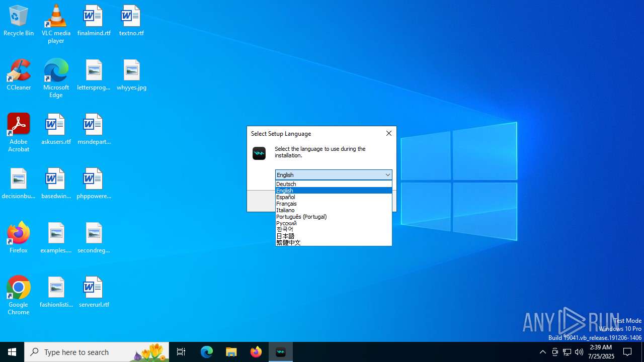Screen dimensions: 644x362
Task: Click the taskbar clock showing 2:39 AM
Action: [x=601, y=352]
